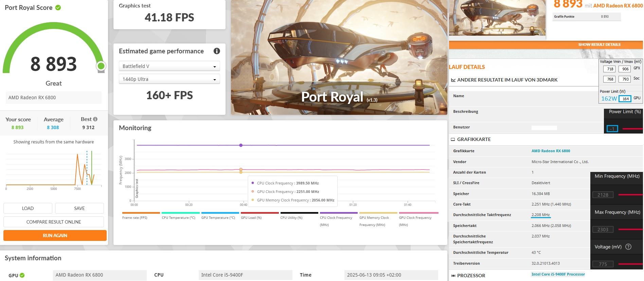Click the green checkmark beside Port Royal Score
644x281 pixels.
point(58,7)
